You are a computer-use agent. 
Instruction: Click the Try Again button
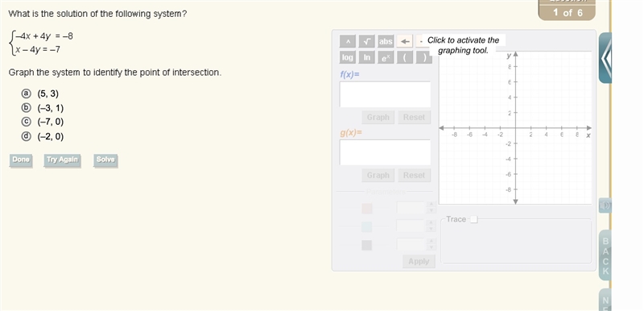[62, 160]
